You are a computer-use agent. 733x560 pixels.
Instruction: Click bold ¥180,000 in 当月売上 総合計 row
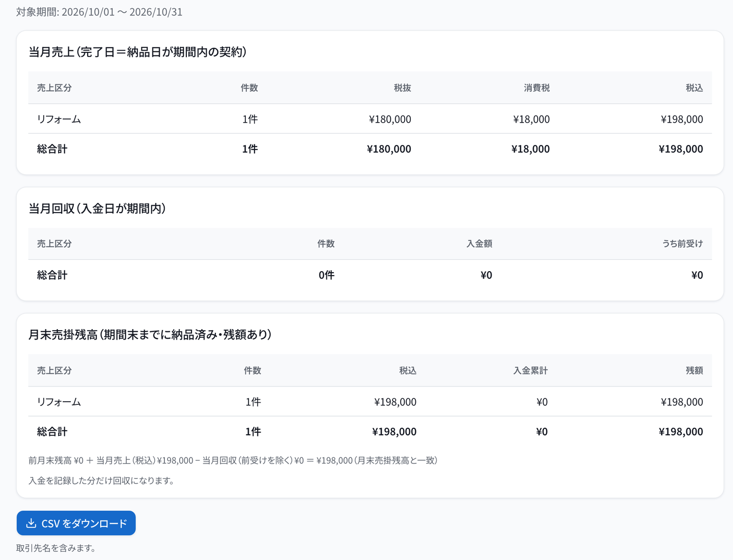click(x=389, y=149)
